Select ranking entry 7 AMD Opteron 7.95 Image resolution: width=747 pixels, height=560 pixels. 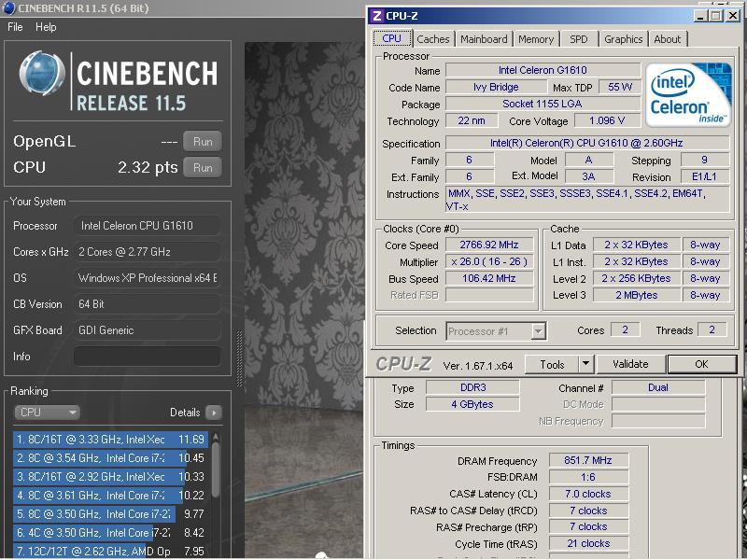110,551
